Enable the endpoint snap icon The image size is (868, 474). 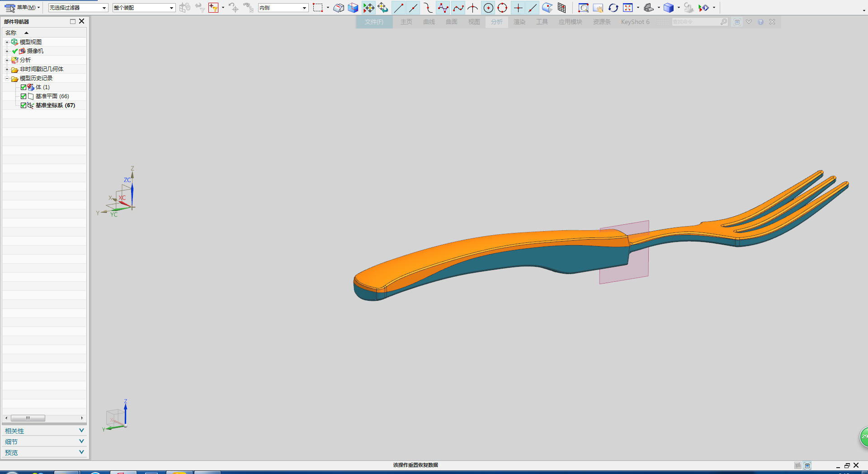[x=399, y=8]
